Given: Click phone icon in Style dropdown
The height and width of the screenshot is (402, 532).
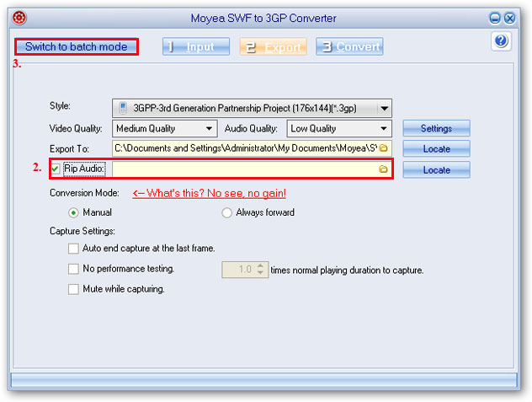Looking at the screenshot, I should pyautogui.click(x=124, y=109).
